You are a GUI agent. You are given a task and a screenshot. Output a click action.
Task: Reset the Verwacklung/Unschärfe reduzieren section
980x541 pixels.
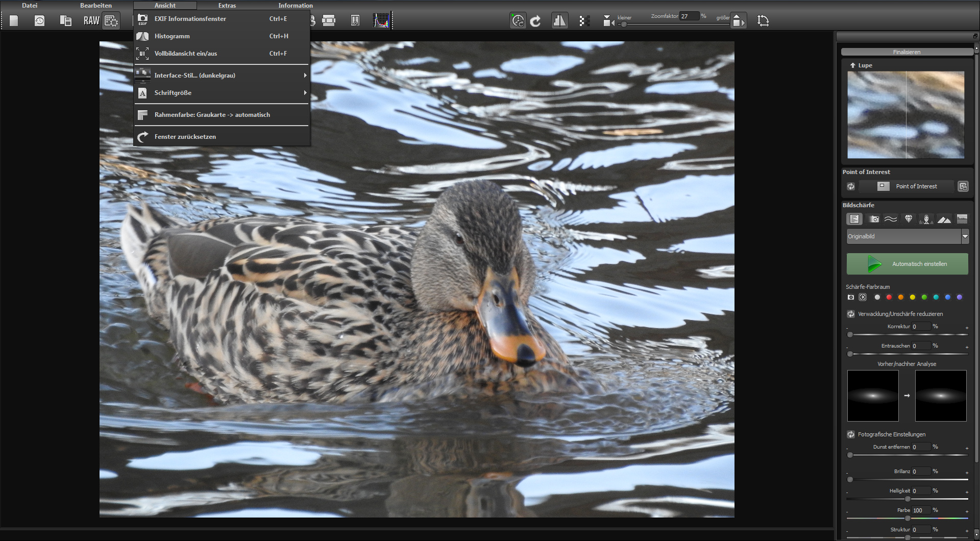(851, 314)
